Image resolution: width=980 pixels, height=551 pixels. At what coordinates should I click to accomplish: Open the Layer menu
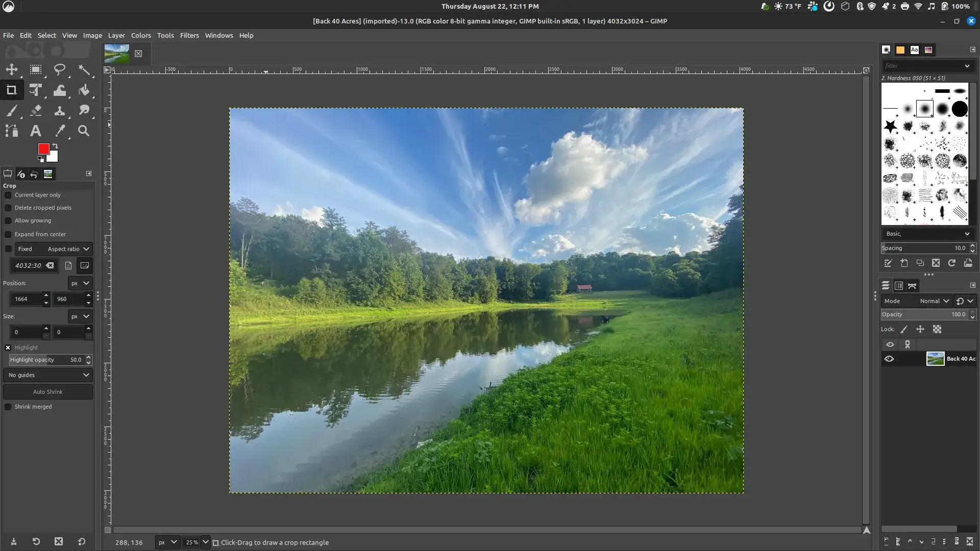[116, 35]
